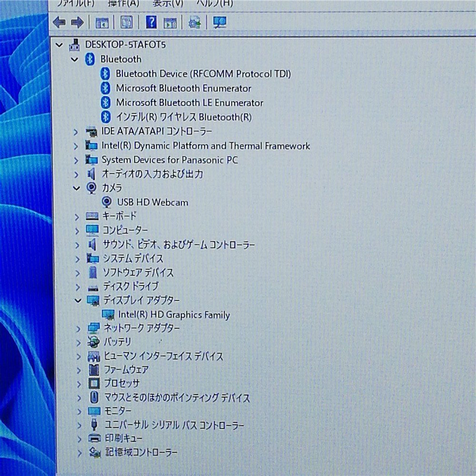
Task: Click the カメラ webcam category icon
Action: pos(91,188)
